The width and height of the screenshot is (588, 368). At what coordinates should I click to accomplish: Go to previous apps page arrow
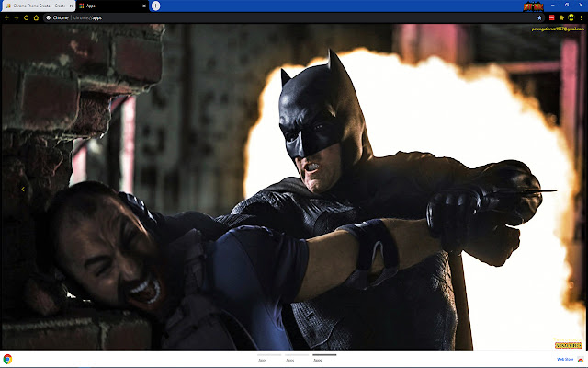coord(23,190)
